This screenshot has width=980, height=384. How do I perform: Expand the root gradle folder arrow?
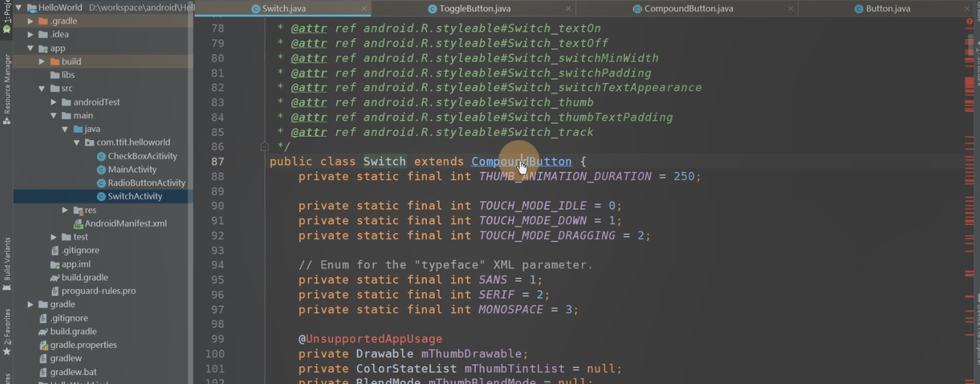point(31,304)
